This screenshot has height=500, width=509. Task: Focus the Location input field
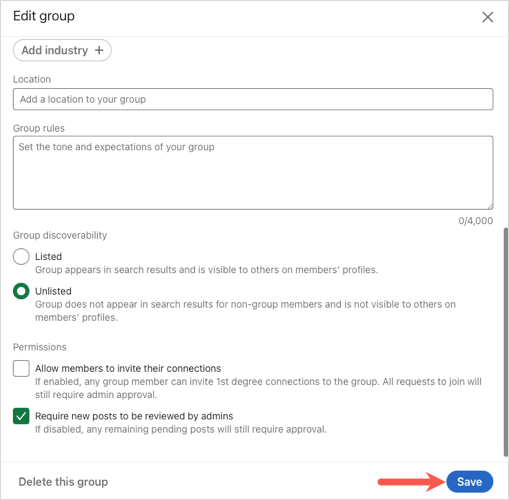[253, 99]
